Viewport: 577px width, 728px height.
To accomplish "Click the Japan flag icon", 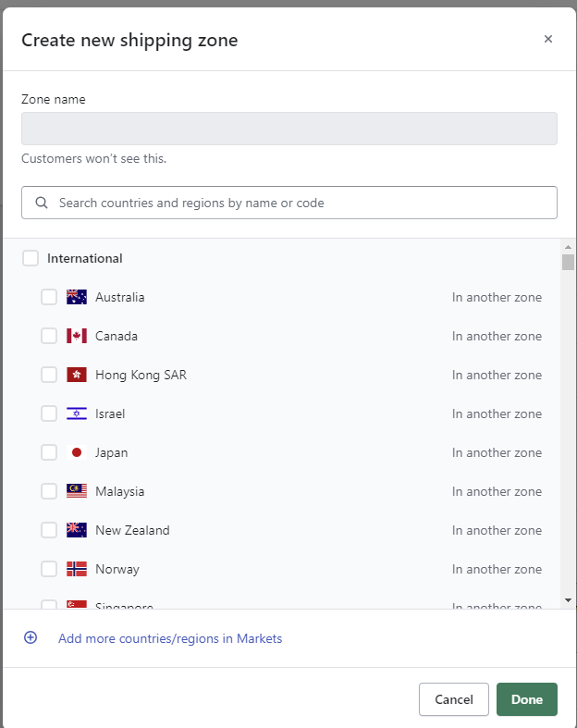I will 77,452.
